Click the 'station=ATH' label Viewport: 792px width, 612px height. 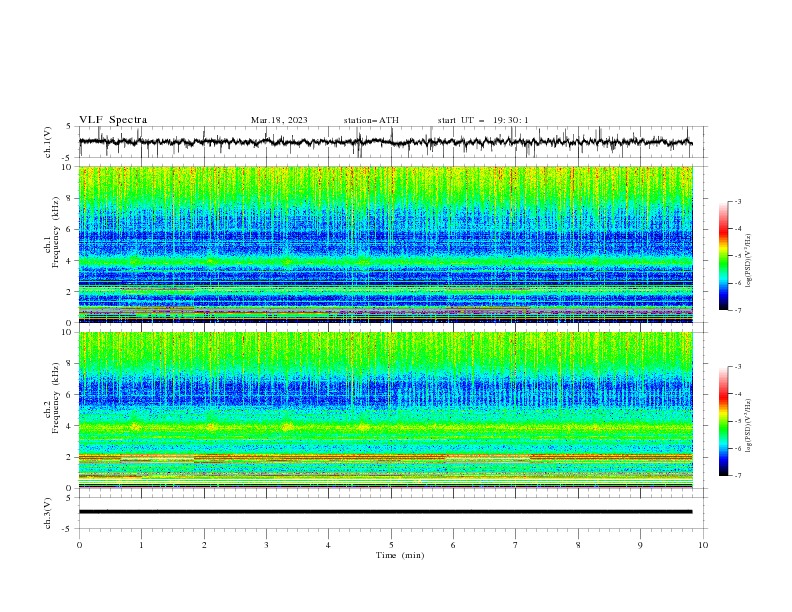[371, 120]
